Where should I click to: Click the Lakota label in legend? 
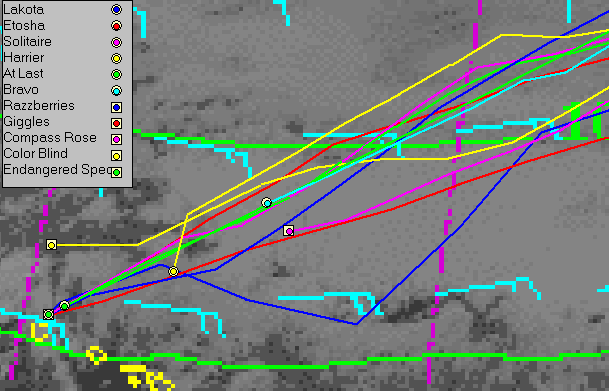pyautogui.click(x=23, y=10)
